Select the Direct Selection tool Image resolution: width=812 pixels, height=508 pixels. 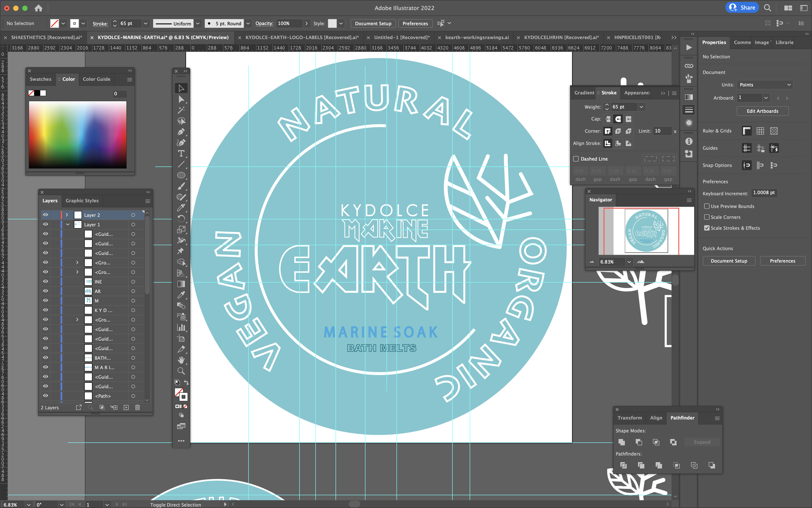click(181, 99)
